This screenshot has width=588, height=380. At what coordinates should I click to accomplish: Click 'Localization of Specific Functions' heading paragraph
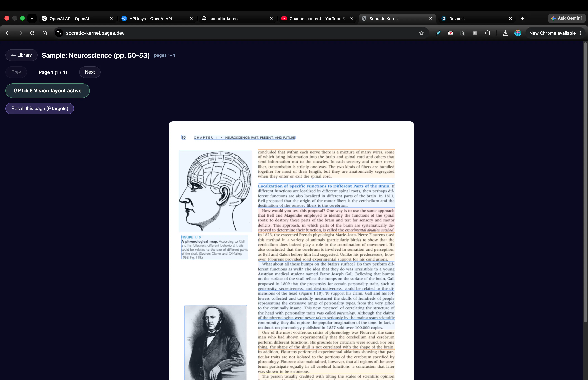click(326, 195)
